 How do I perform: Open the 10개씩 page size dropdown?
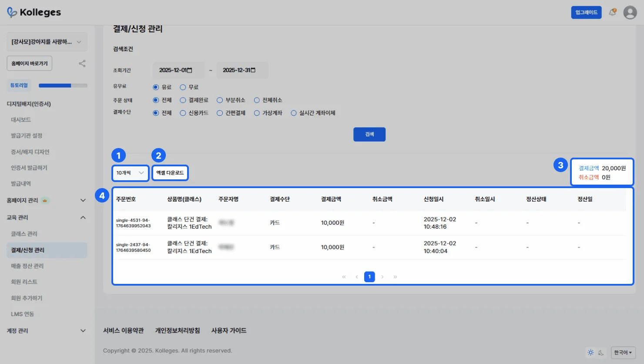click(130, 173)
